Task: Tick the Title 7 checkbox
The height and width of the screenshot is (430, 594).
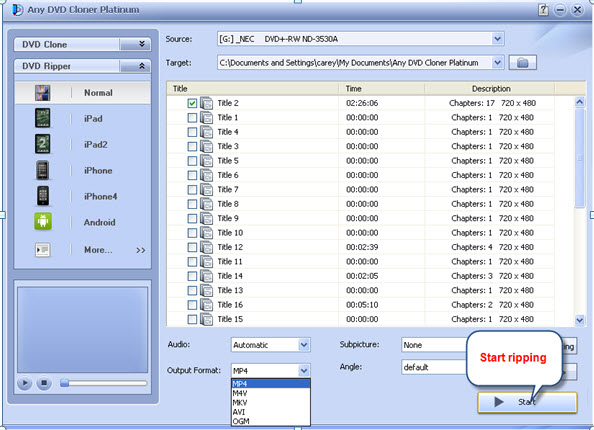Action: [192, 190]
